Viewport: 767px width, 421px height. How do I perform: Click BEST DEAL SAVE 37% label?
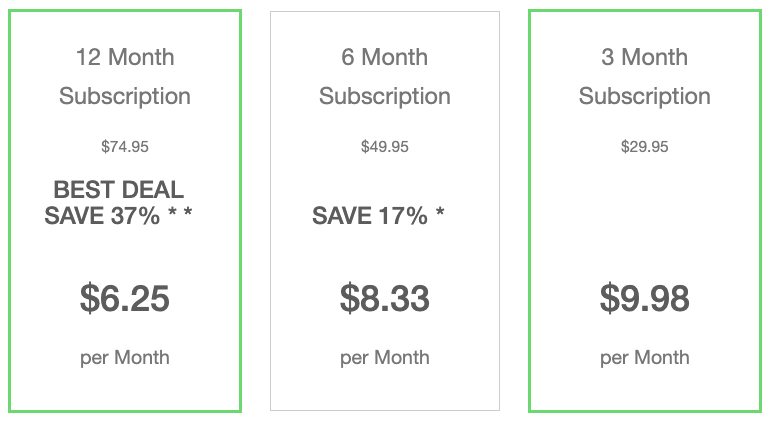118,202
